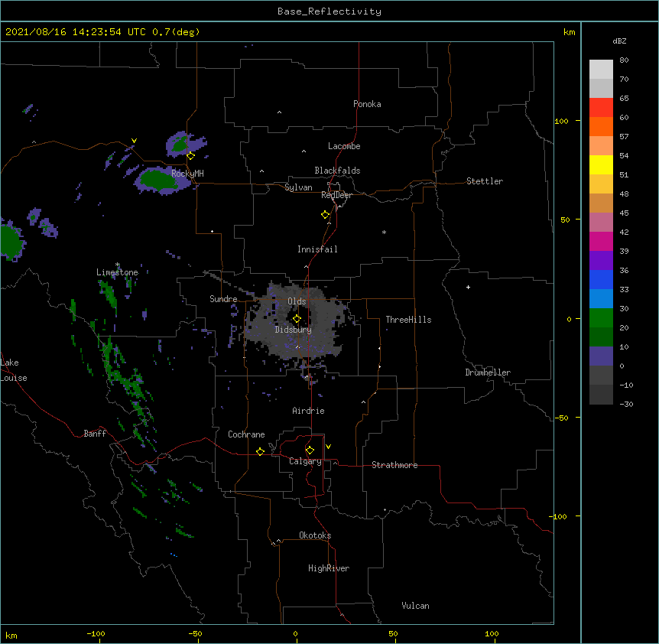Click the Sylvan label
Image resolution: width=659 pixels, height=644 pixels.
[x=298, y=187]
